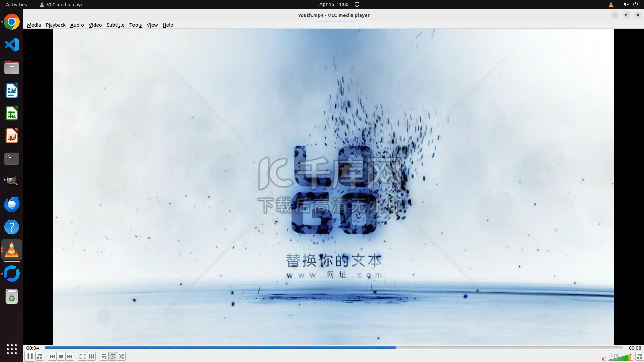Mute audio via speaker icon near volume
Screen dimensions: 644x362
coord(604,359)
